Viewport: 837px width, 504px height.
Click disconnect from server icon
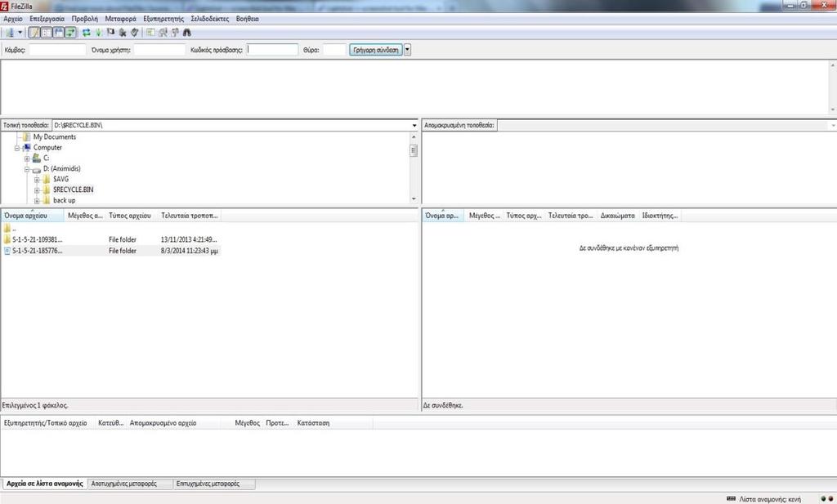(123, 33)
